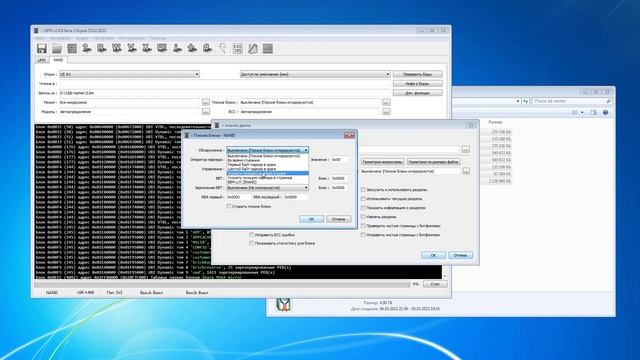Click '...' button next to 'Режим' field
Image resolution: width=640 pixels, height=360 pixels.
click(x=206, y=102)
